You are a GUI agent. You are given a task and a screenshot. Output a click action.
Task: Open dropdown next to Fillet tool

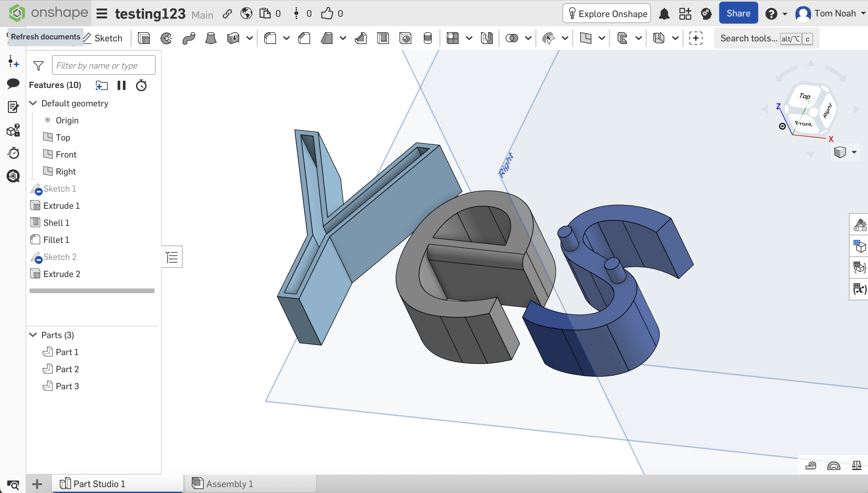(x=286, y=38)
